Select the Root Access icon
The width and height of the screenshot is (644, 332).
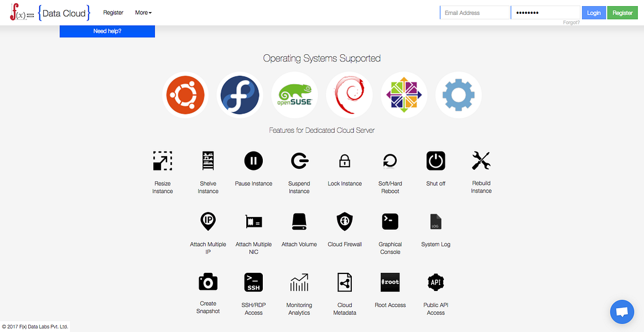point(390,282)
